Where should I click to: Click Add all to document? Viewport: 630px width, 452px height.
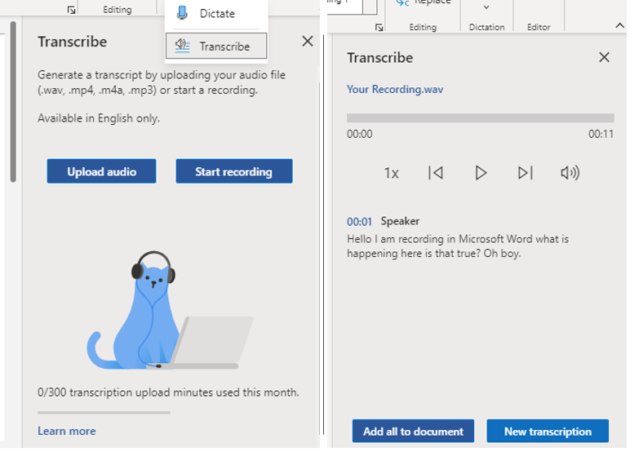(413, 431)
